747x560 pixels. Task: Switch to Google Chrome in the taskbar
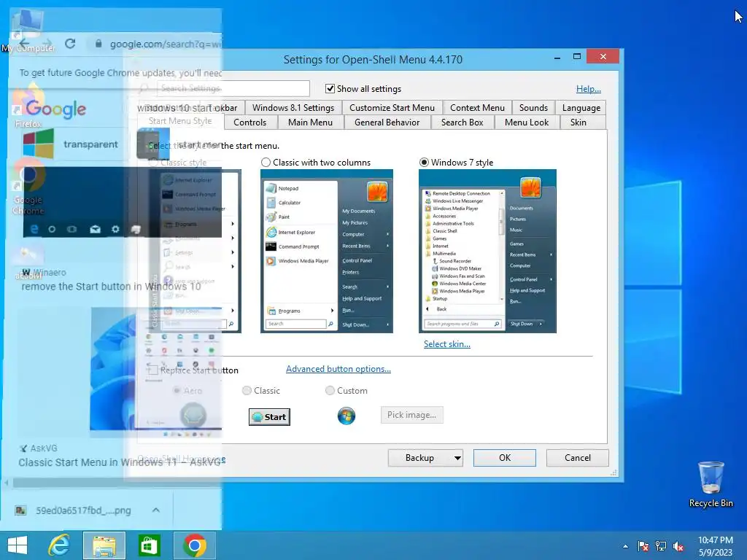(x=194, y=545)
